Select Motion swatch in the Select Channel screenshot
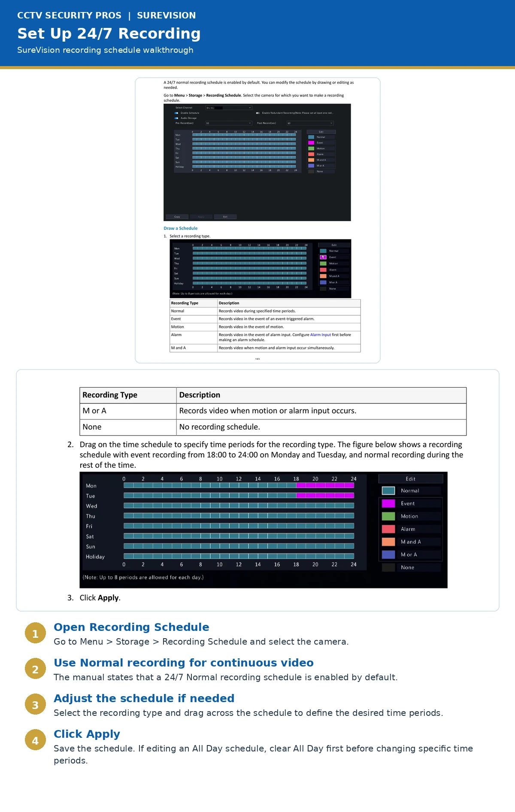515x812 pixels. coord(311,148)
